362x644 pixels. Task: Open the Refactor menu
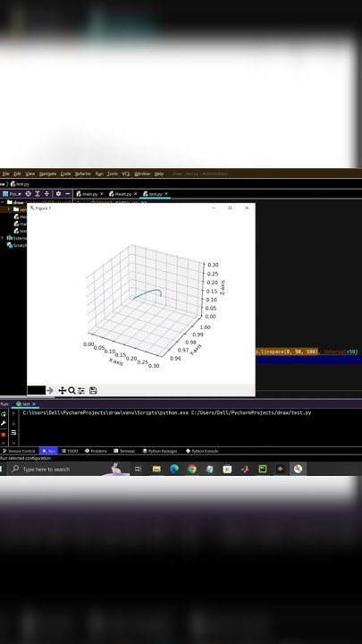tap(83, 174)
